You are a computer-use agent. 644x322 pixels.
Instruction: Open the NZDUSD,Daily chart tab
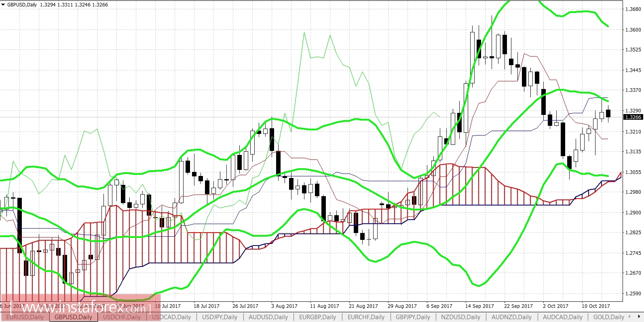[460, 317]
